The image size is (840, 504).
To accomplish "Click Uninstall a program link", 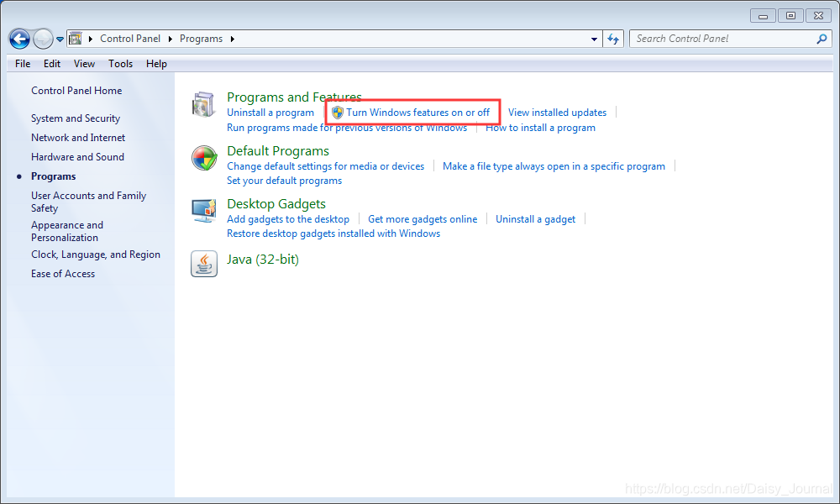I will [270, 113].
